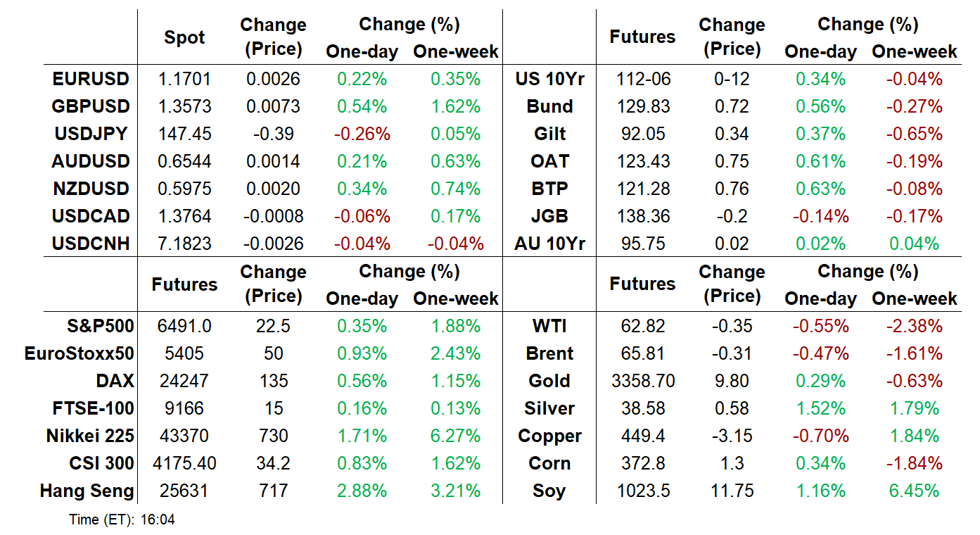Click the EURUSD row label

coord(91,79)
